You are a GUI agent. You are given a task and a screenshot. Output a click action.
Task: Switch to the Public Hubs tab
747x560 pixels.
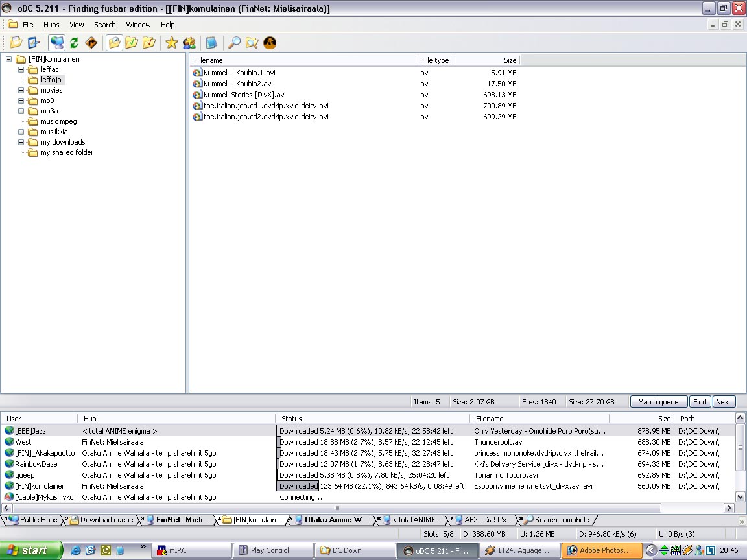[32, 520]
